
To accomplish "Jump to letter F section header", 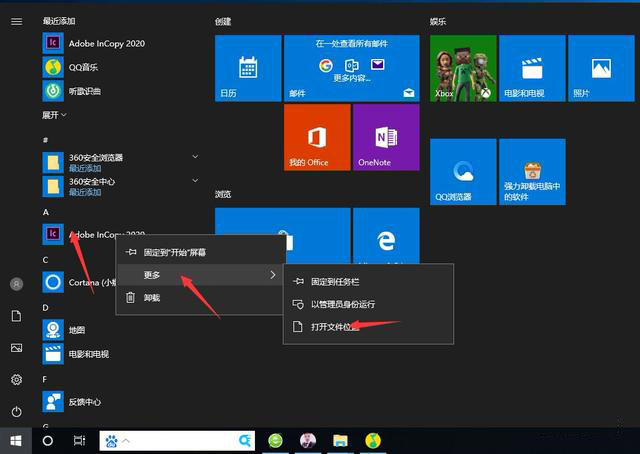I will click(45, 379).
